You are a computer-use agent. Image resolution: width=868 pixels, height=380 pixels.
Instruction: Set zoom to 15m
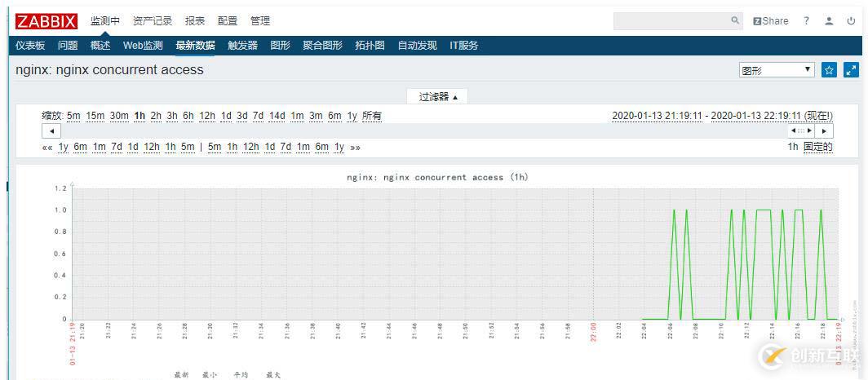point(95,116)
